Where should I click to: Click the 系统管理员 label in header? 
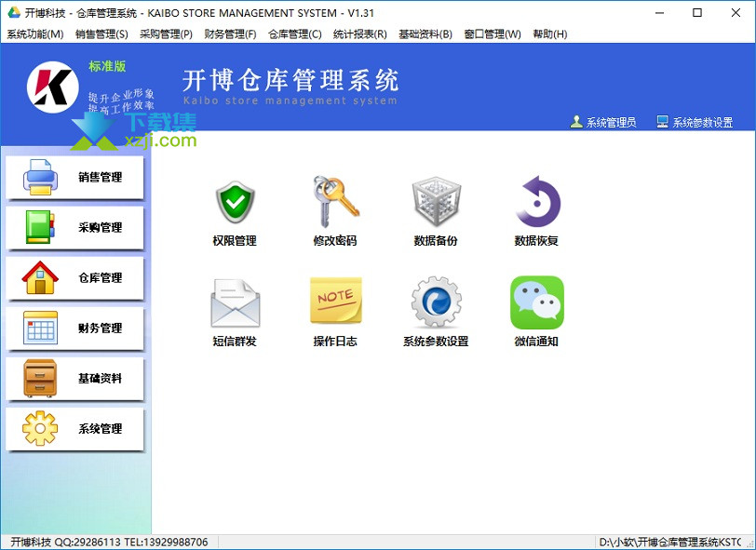(611, 123)
